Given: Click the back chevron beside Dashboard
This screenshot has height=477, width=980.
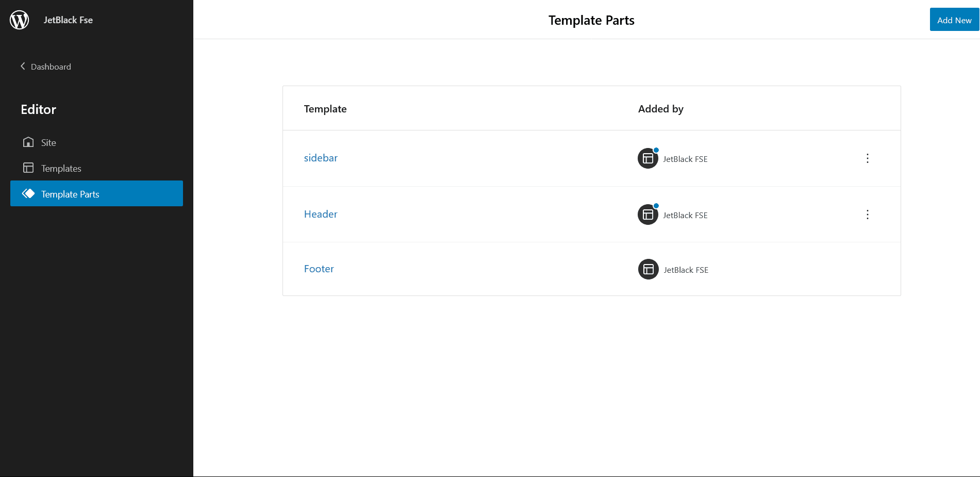Looking at the screenshot, I should tap(23, 66).
